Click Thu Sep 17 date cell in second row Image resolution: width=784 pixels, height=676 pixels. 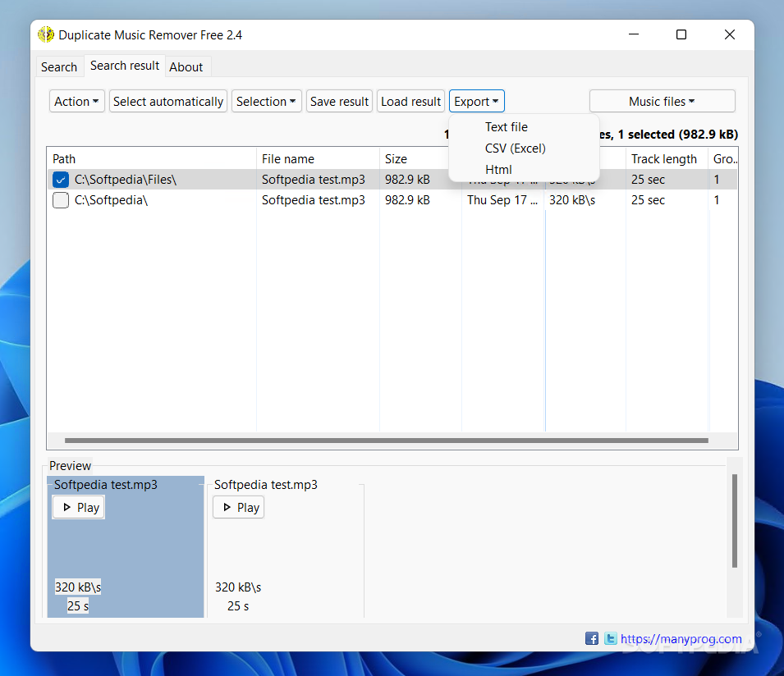pos(502,200)
